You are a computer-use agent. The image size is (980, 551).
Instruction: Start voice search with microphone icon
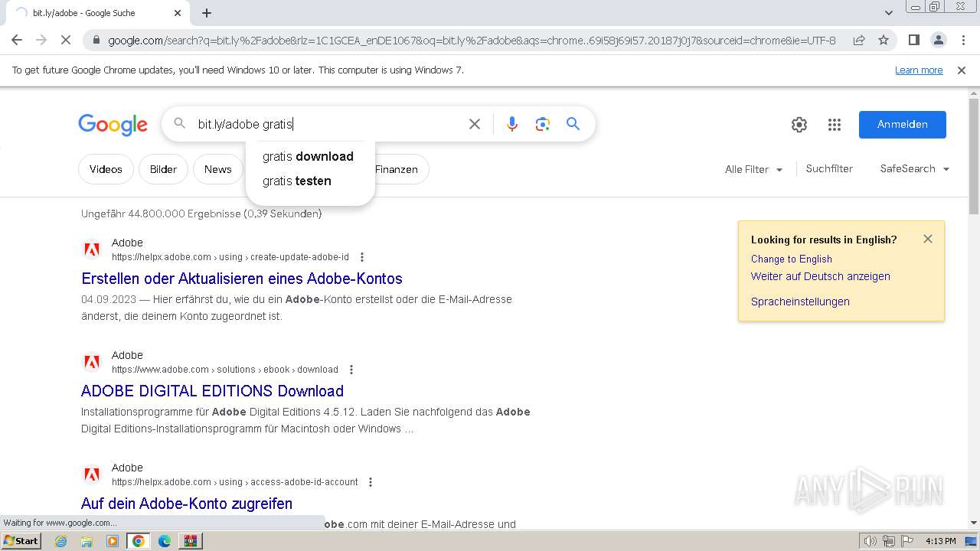tap(512, 124)
